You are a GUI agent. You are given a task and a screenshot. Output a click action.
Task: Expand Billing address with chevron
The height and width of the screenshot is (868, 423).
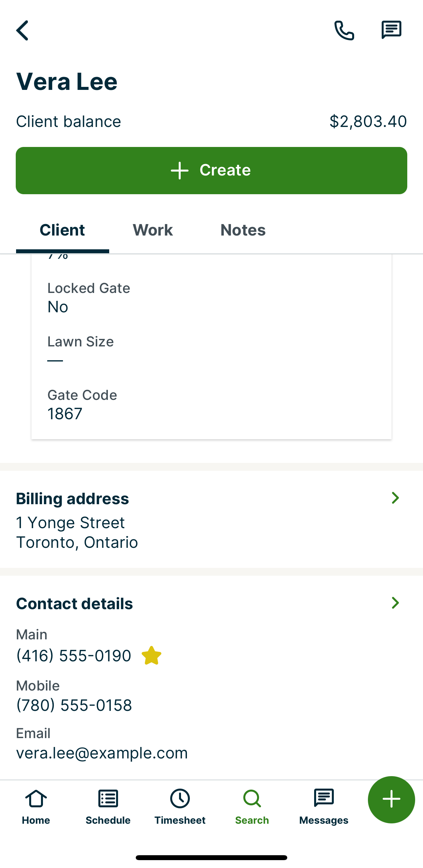(x=395, y=498)
